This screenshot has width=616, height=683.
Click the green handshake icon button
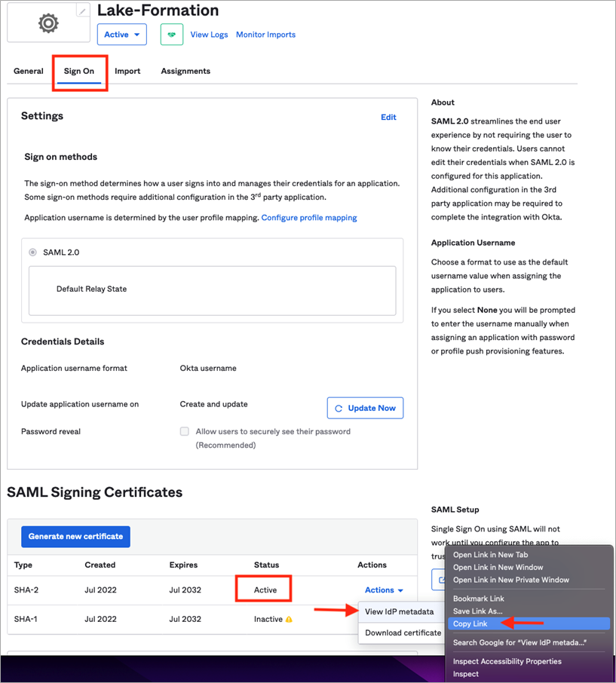[172, 35]
